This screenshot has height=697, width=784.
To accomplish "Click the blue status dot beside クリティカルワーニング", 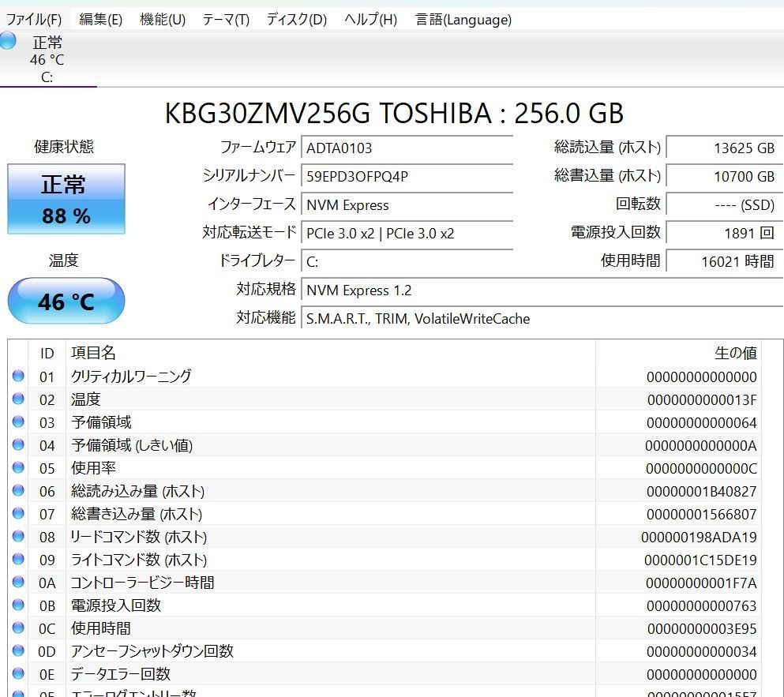I will pos(17,376).
